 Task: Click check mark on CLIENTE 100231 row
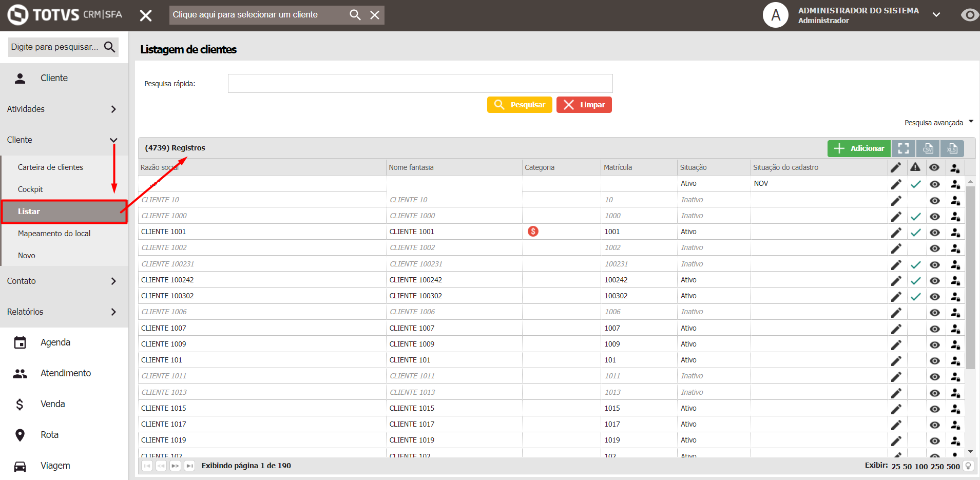915,264
